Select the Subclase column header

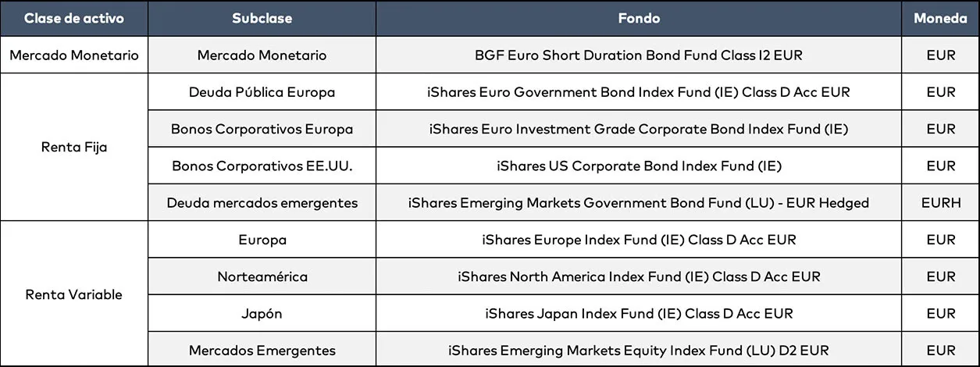click(x=262, y=19)
